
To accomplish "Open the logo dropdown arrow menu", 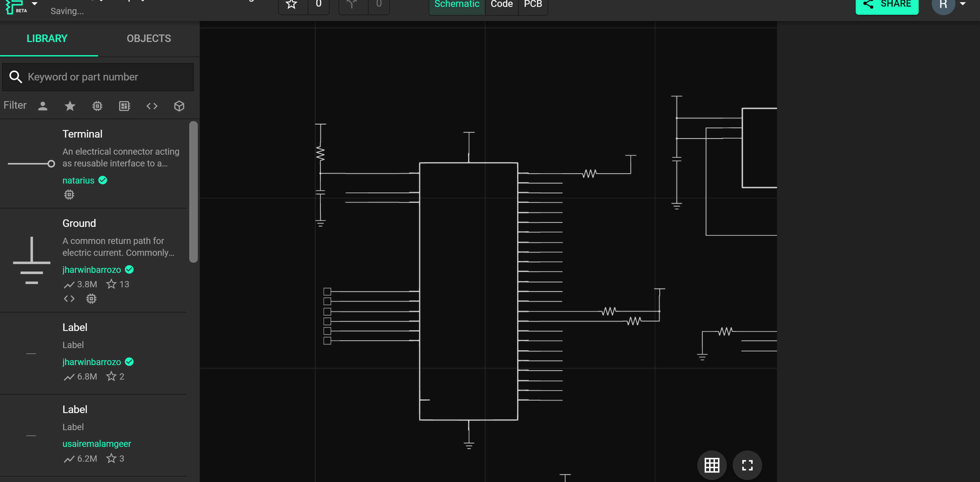I will coord(35,4).
